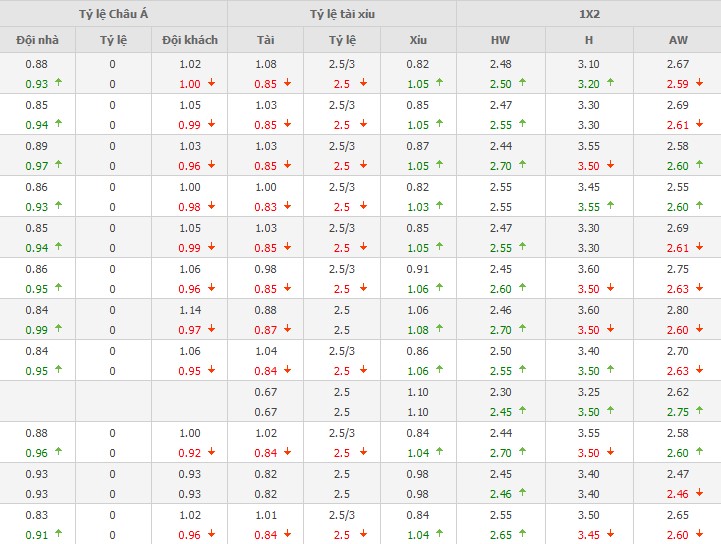Select the Tỷ lệ tài xỉu header

341,14
